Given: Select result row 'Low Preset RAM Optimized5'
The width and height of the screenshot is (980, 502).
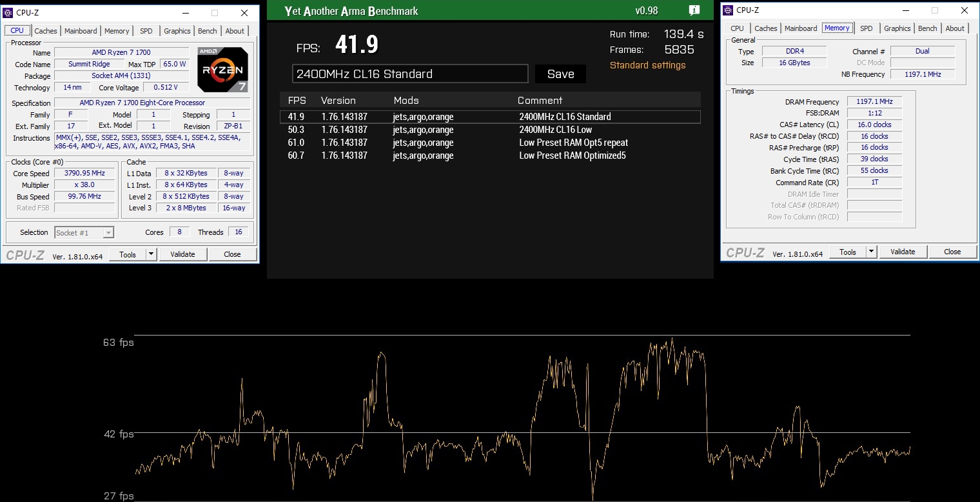Looking at the screenshot, I should coord(490,156).
